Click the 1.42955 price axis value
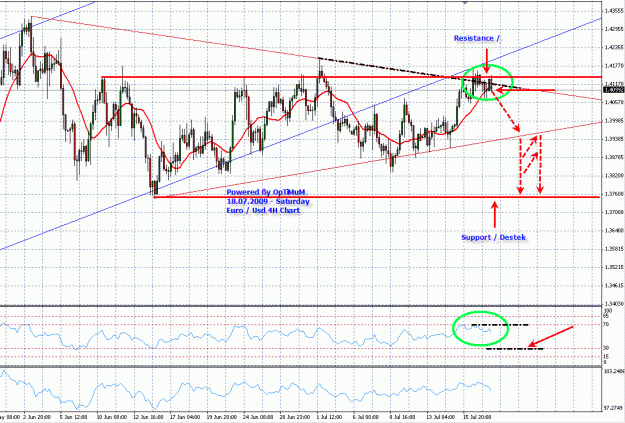 (x=614, y=29)
